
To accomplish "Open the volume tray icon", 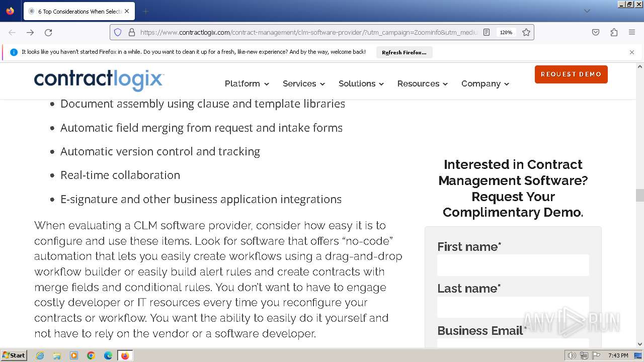I will tap(572, 355).
